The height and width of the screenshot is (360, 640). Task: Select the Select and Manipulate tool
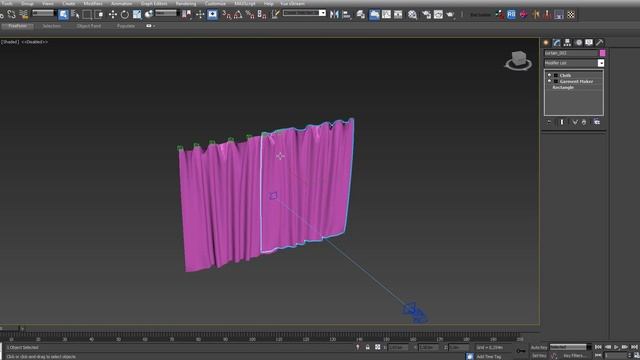tap(200, 15)
